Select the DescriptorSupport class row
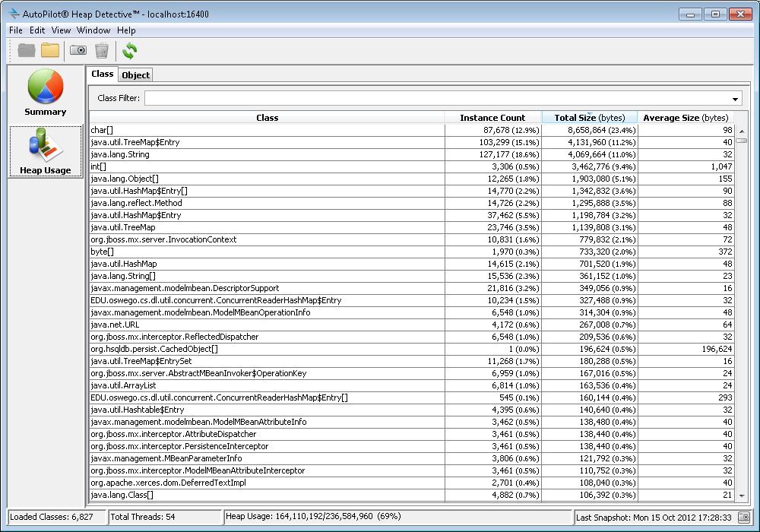760x532 pixels. (x=412, y=288)
